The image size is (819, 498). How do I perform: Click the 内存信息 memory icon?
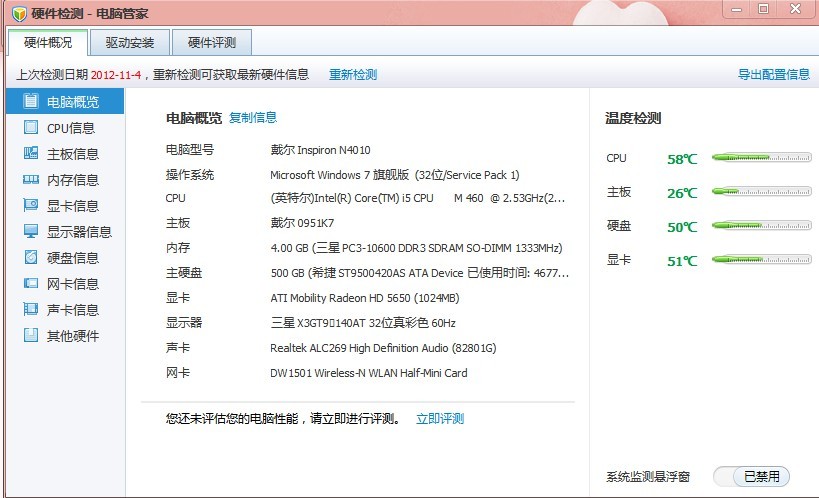[x=31, y=179]
